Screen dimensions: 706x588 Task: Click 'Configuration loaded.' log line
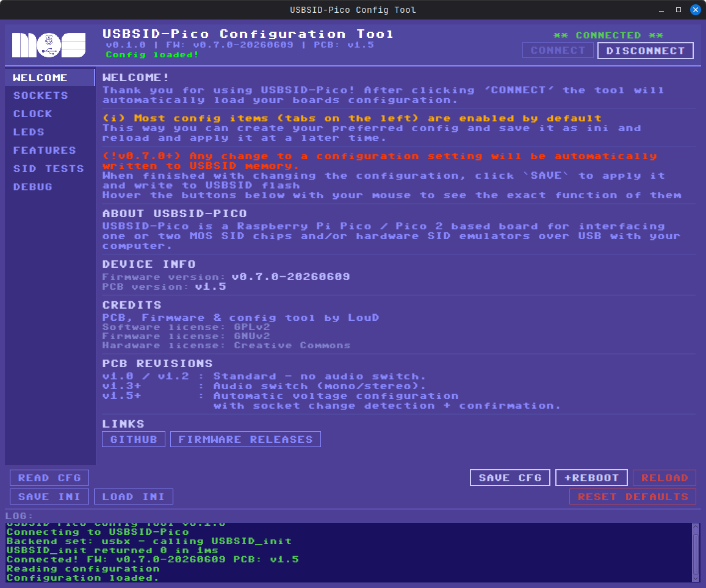(x=83, y=578)
